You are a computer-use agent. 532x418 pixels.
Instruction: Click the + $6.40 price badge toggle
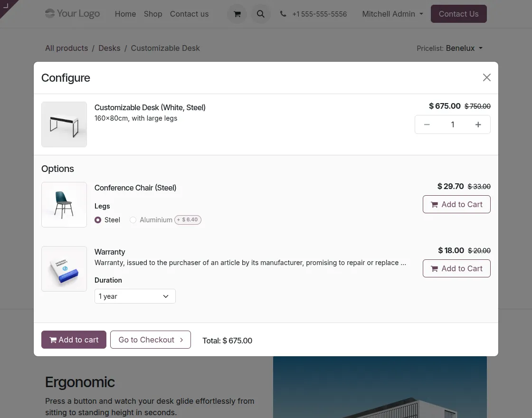[188, 219]
